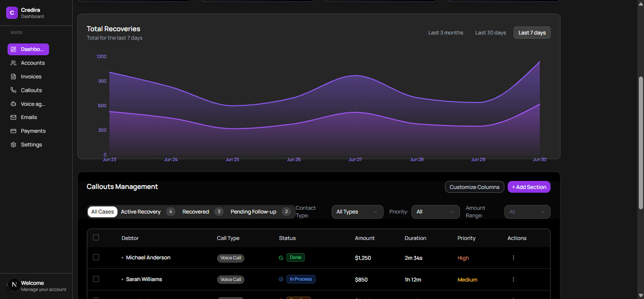The height and width of the screenshot is (299, 644).
Task: Click the High priority label
Action: (463, 258)
